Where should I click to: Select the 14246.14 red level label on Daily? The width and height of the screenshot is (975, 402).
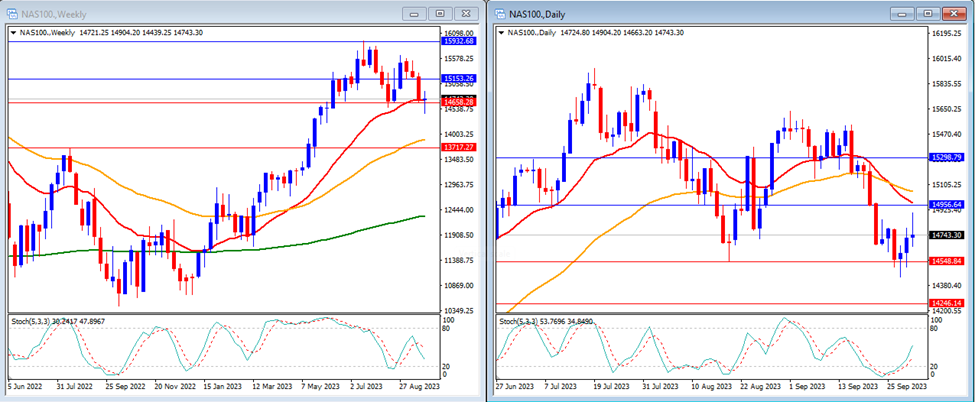947,303
